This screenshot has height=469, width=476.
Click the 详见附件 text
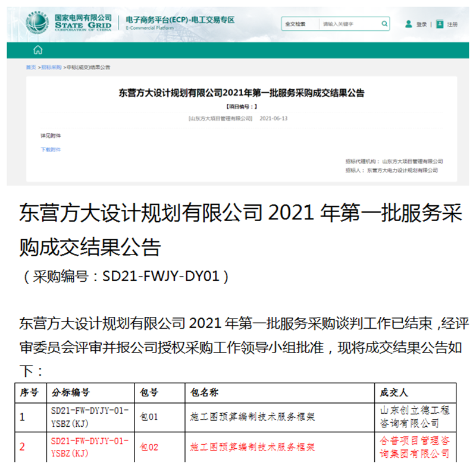51,136
